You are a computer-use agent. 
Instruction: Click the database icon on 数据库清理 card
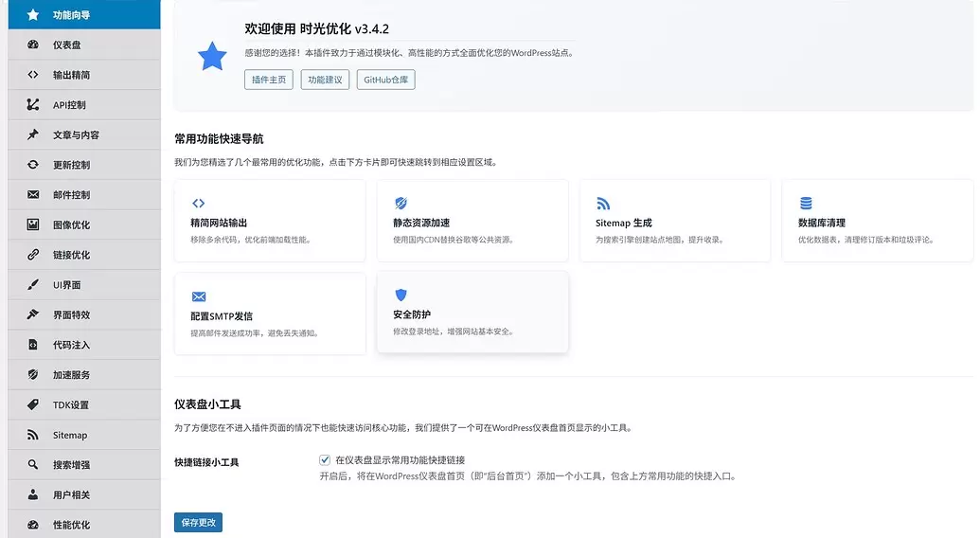(x=806, y=203)
